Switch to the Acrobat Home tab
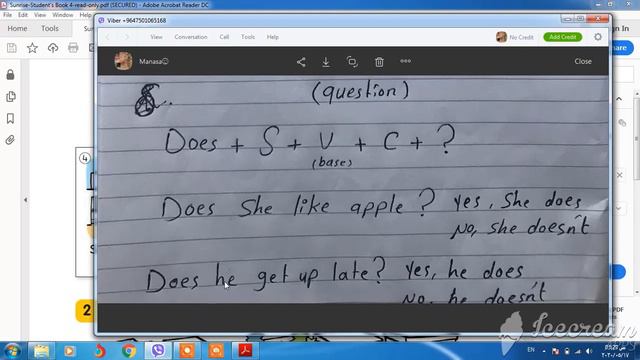The width and height of the screenshot is (640, 360). click(x=17, y=28)
